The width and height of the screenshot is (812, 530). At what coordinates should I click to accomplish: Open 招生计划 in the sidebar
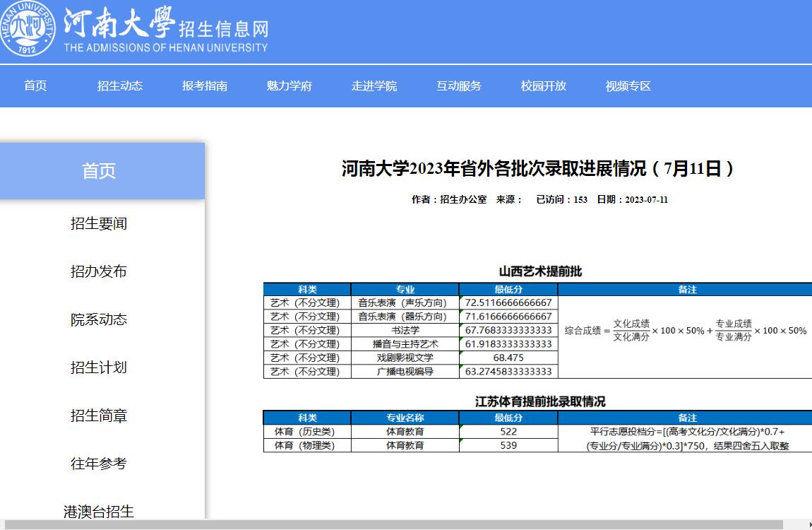[98, 367]
